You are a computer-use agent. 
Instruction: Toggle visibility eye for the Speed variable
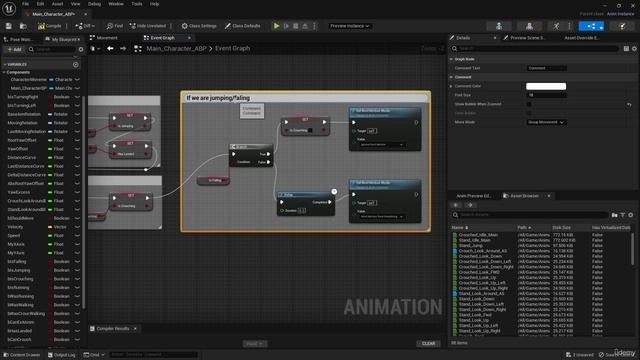click(77, 236)
